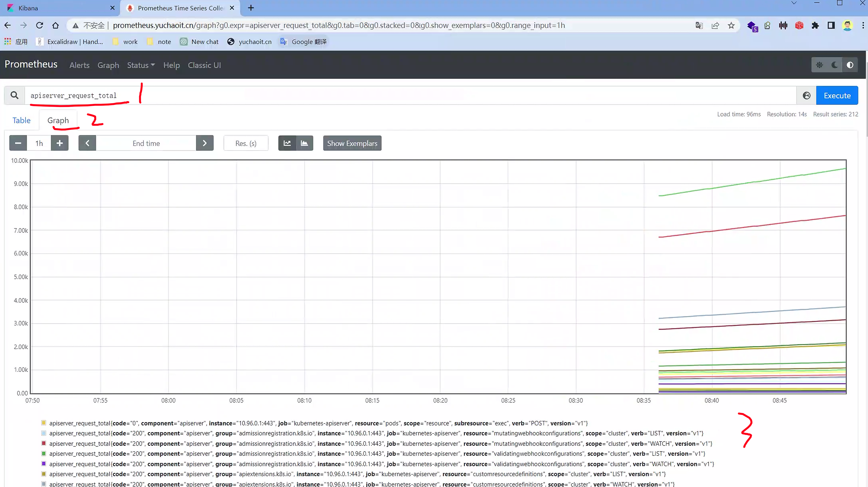868x487 pixels.
Task: Open the Alerts navigation item
Action: click(x=79, y=65)
